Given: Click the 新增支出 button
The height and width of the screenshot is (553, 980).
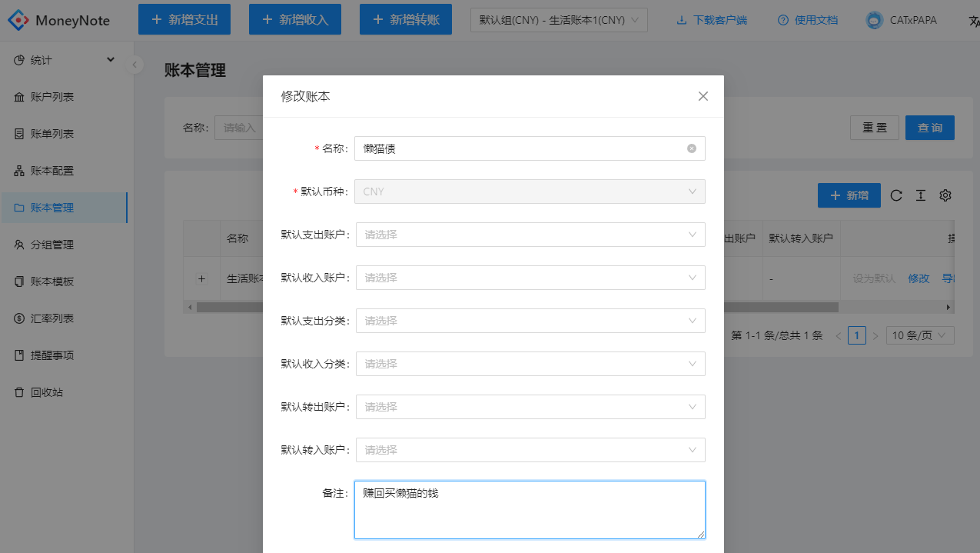Looking at the screenshot, I should (184, 19).
